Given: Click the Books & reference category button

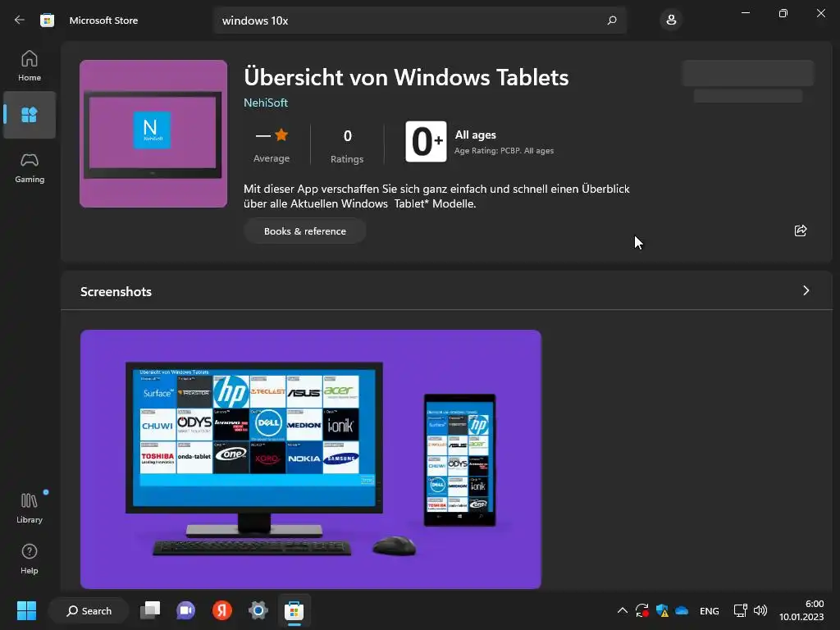Looking at the screenshot, I should 305,231.
